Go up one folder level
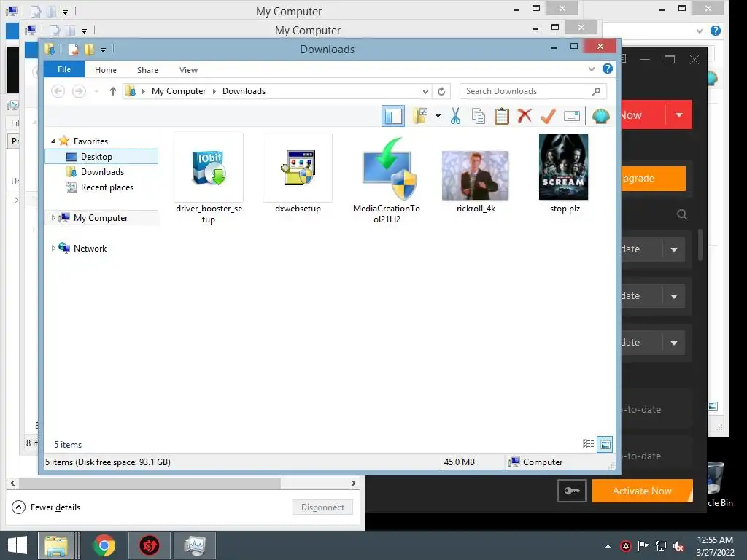Viewport: 747px width, 560px height. click(x=113, y=91)
